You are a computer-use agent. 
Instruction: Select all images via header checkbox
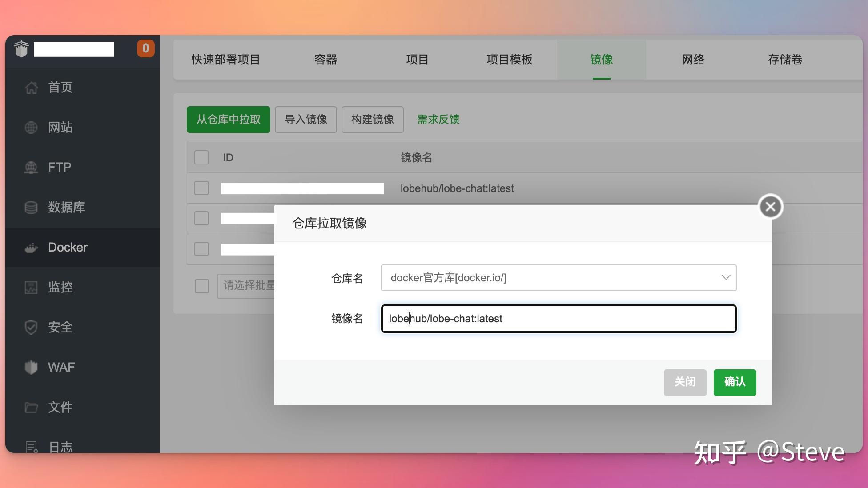point(201,157)
